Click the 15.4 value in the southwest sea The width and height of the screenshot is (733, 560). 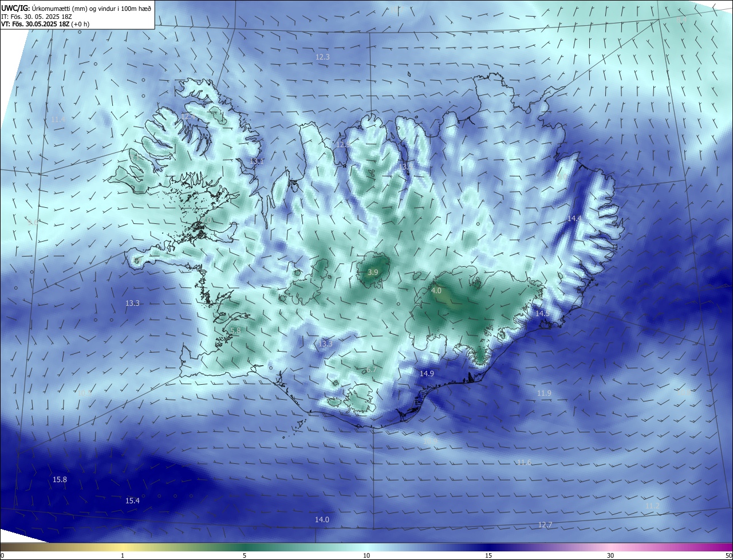coord(132,501)
